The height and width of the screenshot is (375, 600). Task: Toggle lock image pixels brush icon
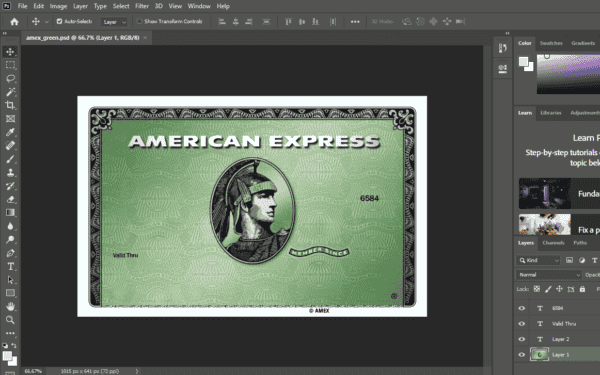(548, 289)
